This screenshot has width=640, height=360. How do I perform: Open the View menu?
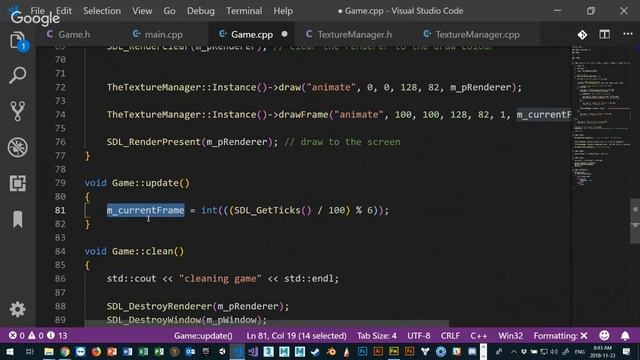(x=142, y=11)
